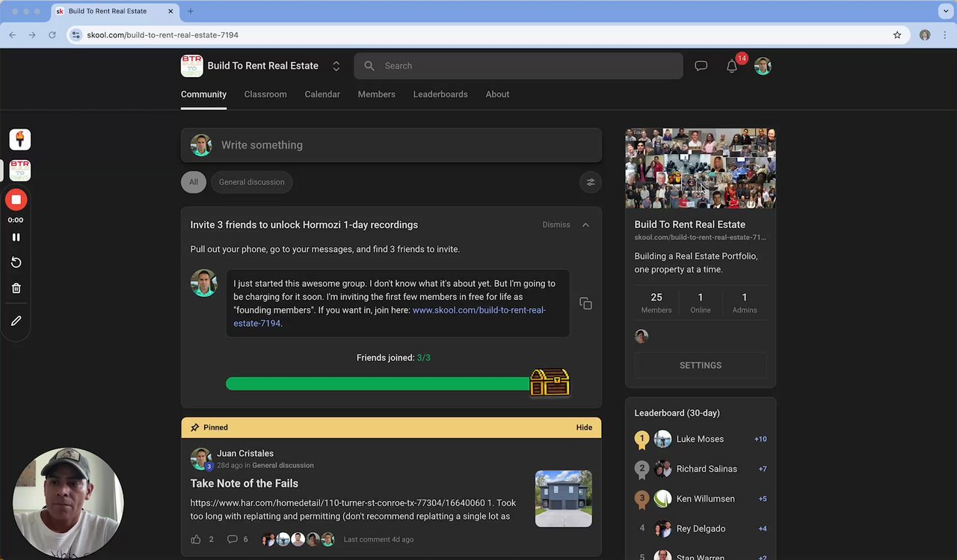Click the treasure chest reward icon

(x=550, y=382)
